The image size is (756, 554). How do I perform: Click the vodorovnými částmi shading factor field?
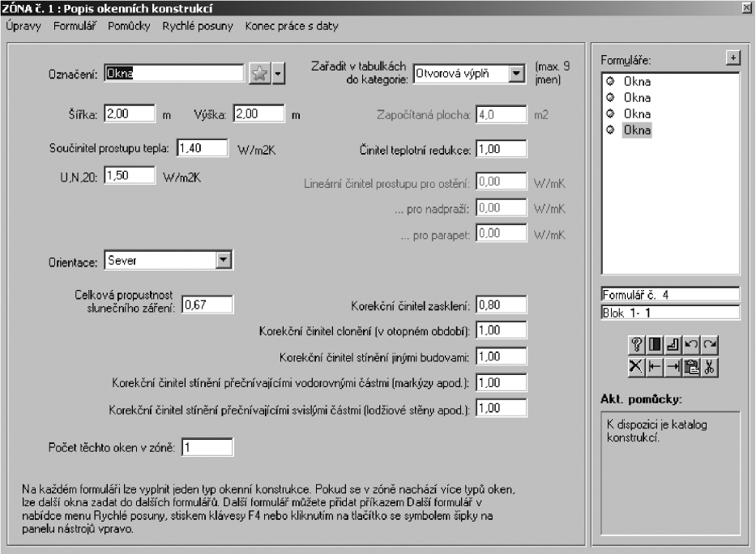pos(502,382)
